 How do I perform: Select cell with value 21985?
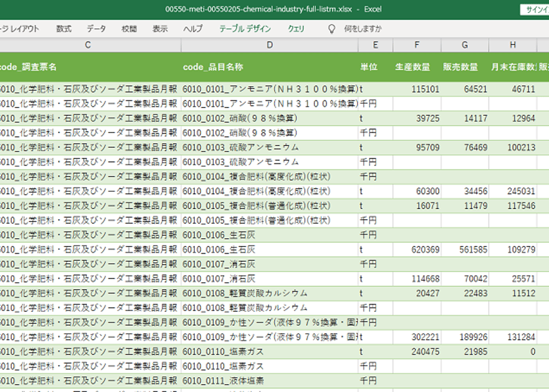[465, 352]
